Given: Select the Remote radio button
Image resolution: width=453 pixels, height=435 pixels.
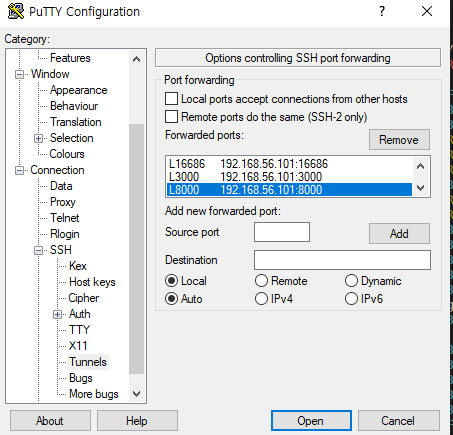Looking at the screenshot, I should coord(261,281).
